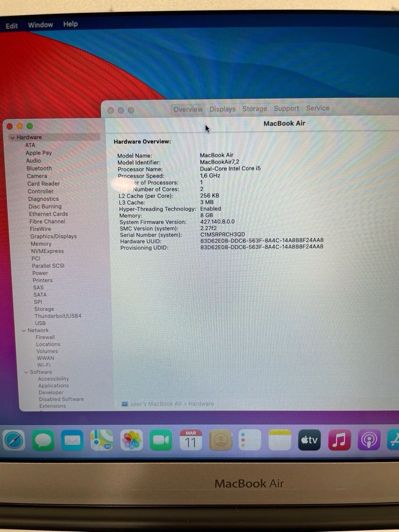Select Power in the sidebar
Viewport: 399px width, 532px height.
point(40,273)
